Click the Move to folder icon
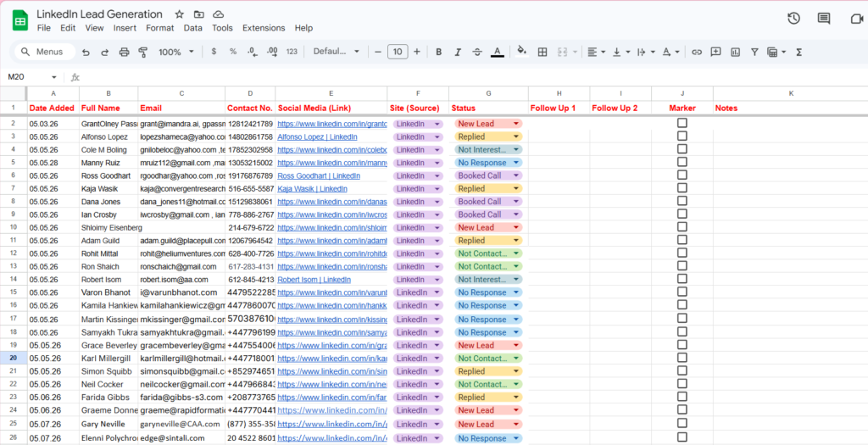This screenshot has height=445, width=868. click(198, 14)
